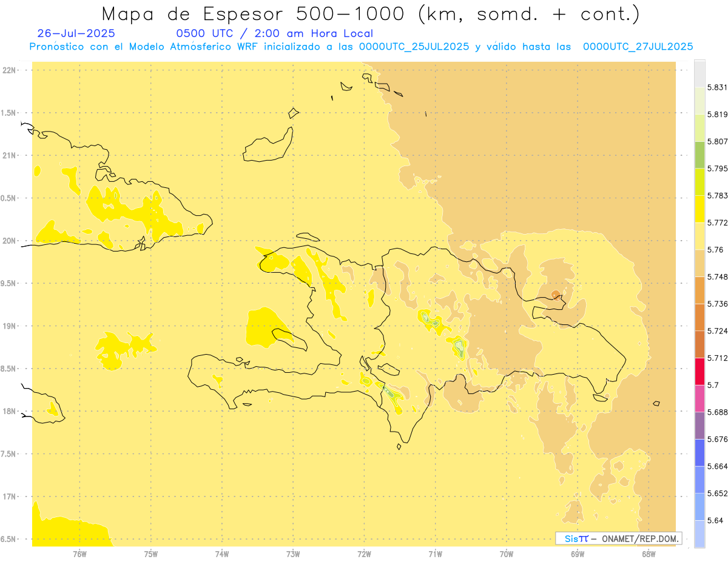Click the '71W' longitude label
The image size is (728, 562).
point(435,554)
